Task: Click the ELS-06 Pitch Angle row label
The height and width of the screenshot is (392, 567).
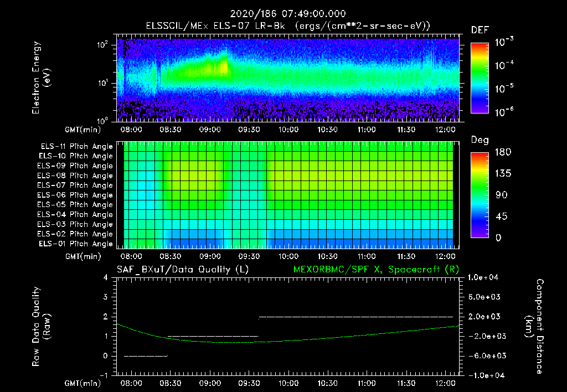Action: [x=75, y=195]
